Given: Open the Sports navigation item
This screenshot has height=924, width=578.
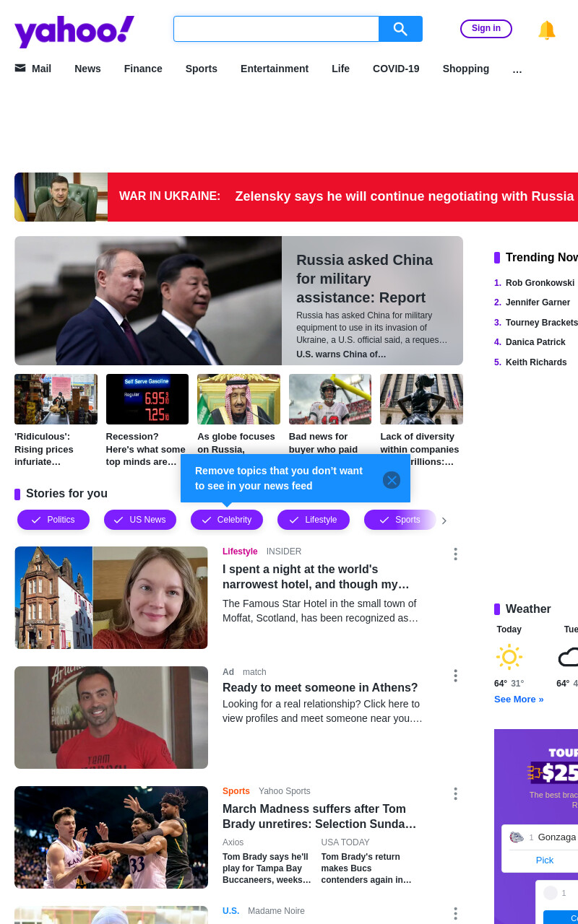Looking at the screenshot, I should pyautogui.click(x=202, y=69).
